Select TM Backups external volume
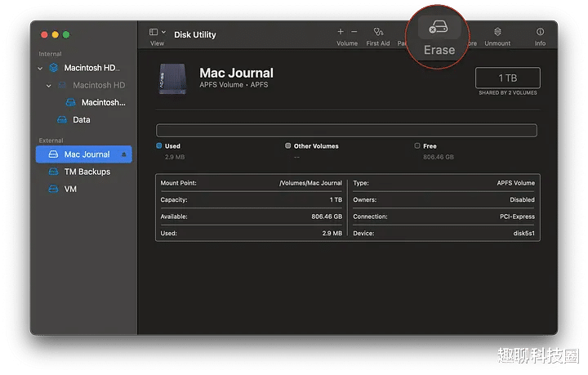Screen dimensions: 588x375 (x=87, y=172)
